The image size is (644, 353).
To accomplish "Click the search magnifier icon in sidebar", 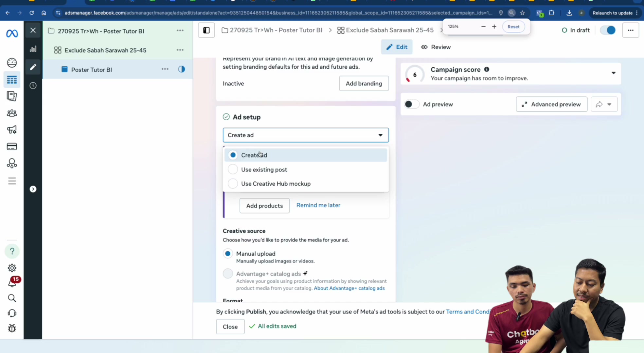I will pyautogui.click(x=12, y=298).
